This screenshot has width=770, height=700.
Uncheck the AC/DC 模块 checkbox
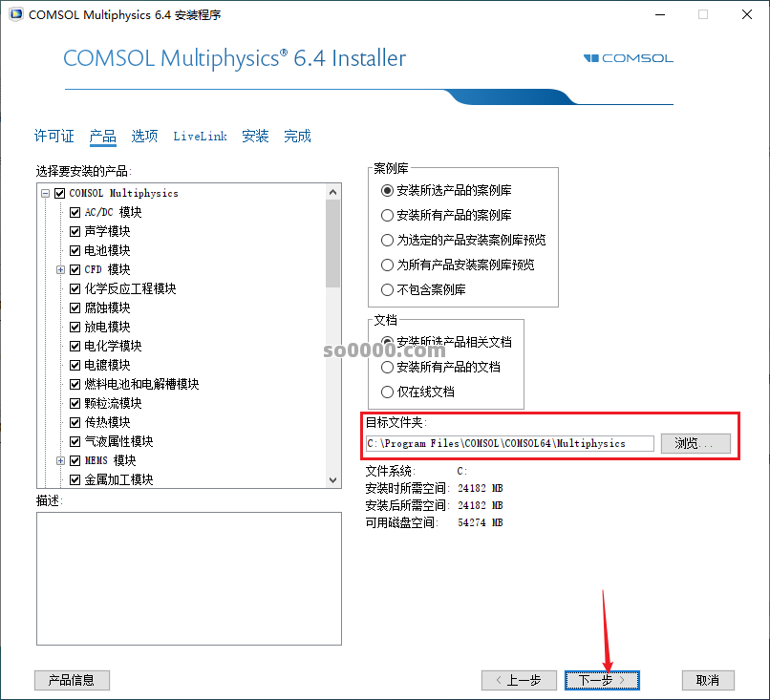(75, 212)
